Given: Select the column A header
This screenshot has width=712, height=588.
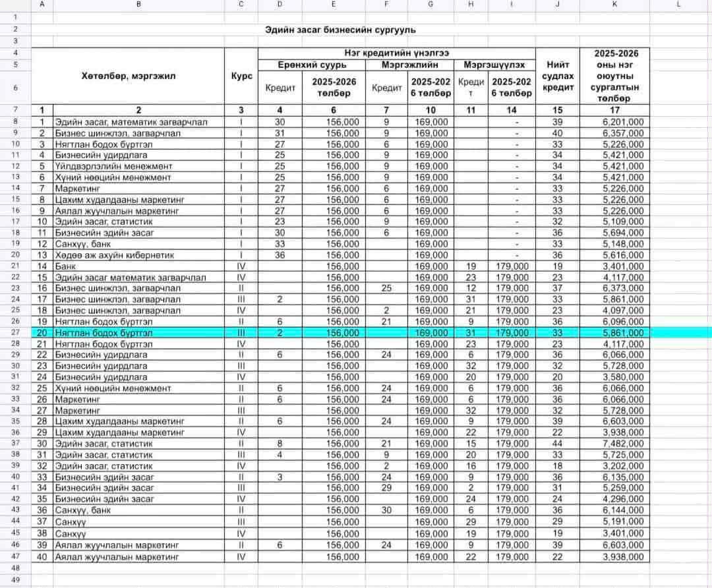Looking at the screenshot, I should pos(42,4).
